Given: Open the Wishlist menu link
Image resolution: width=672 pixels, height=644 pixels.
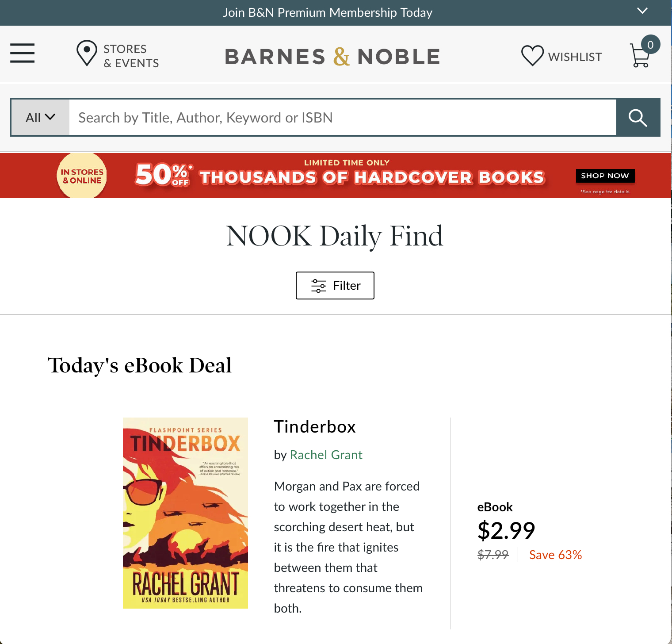Looking at the screenshot, I should click(x=575, y=57).
